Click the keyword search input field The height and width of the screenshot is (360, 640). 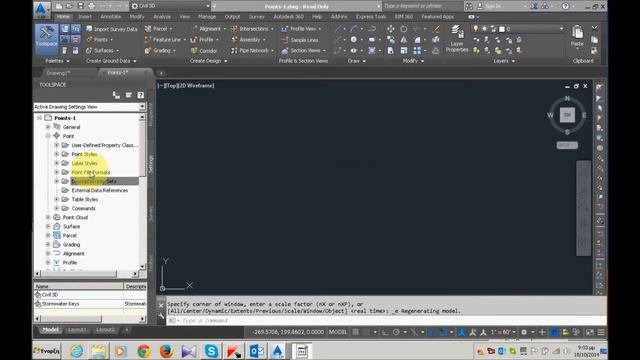(422, 6)
